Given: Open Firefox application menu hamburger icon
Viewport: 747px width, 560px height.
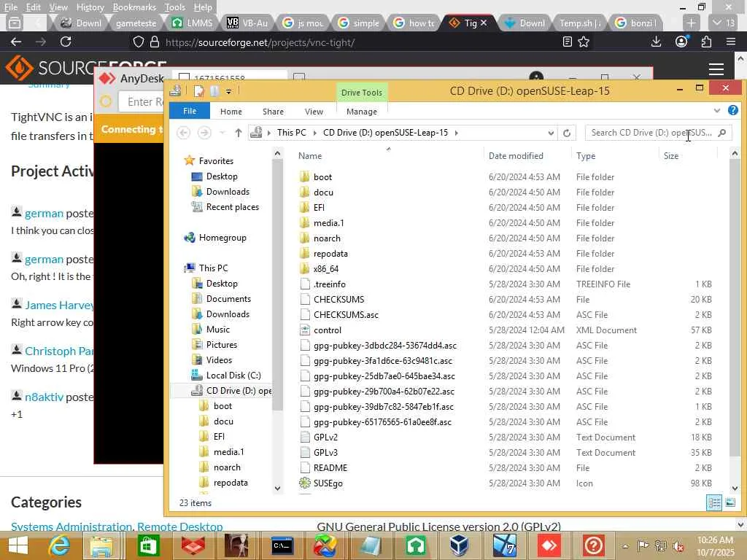Looking at the screenshot, I should click(x=731, y=42).
